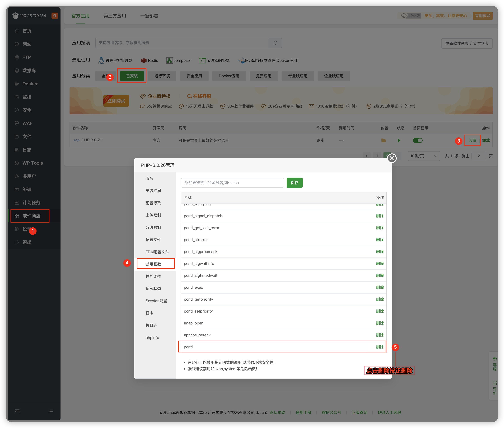Go to previous page chevron
504x428 pixels.
[x=366, y=156]
